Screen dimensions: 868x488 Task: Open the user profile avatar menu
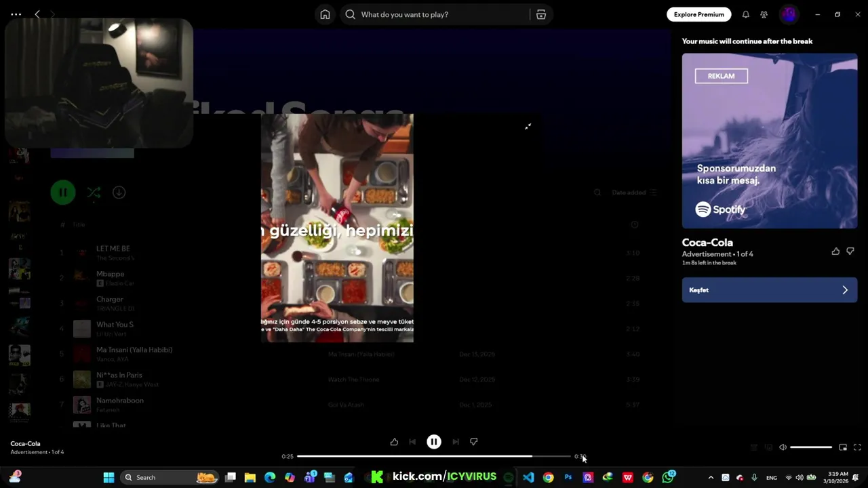pos(789,14)
